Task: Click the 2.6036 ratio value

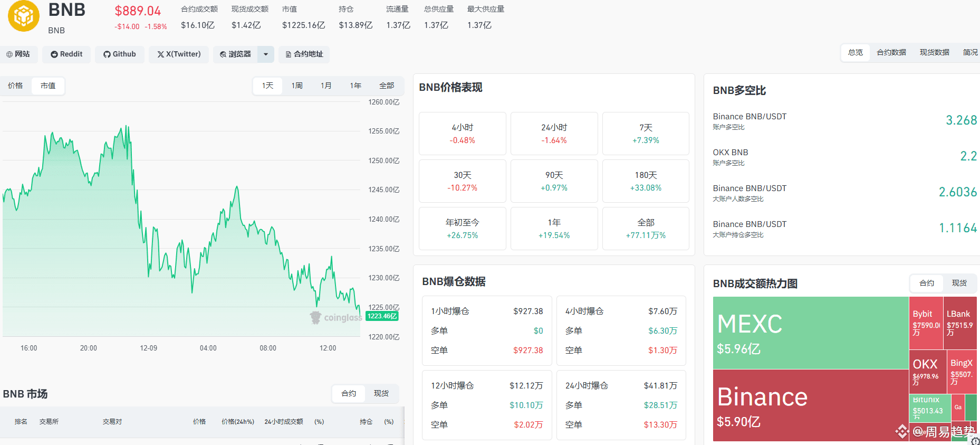Action: coord(958,192)
